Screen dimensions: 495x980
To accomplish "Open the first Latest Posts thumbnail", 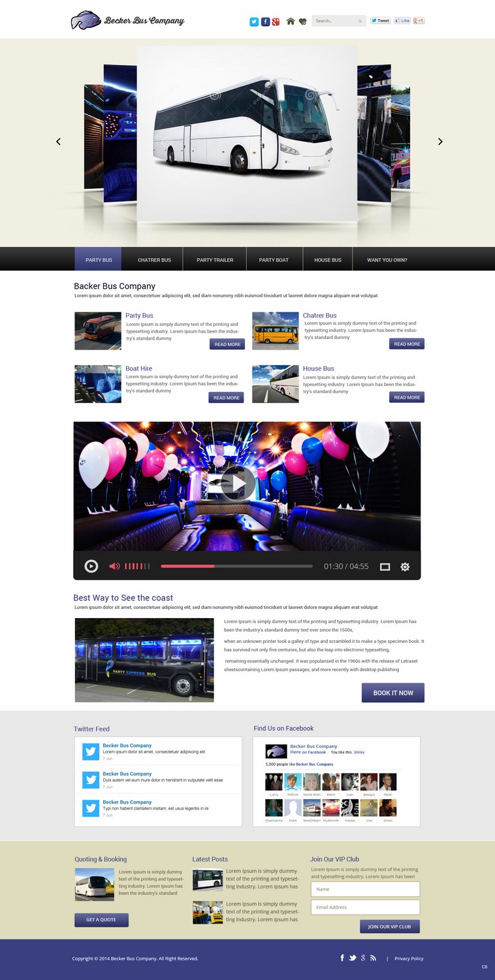I will (208, 879).
